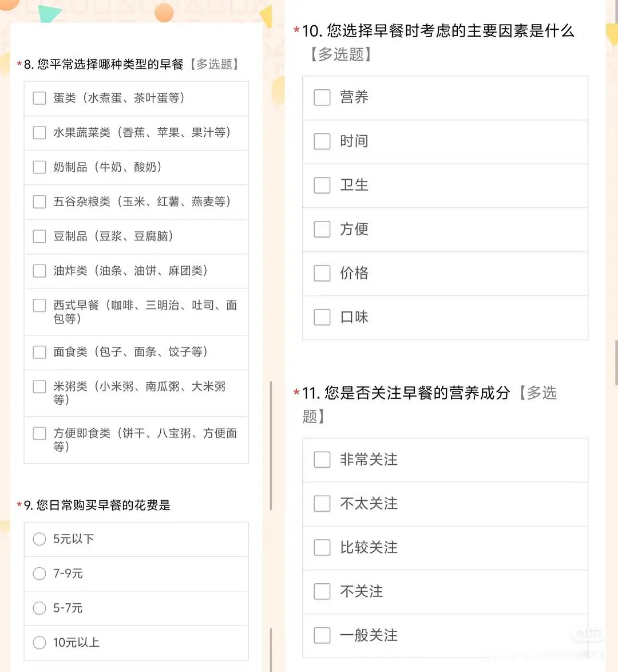Select the 油炸类 checkbox
Viewport: 618px width, 672px height.
click(39, 271)
